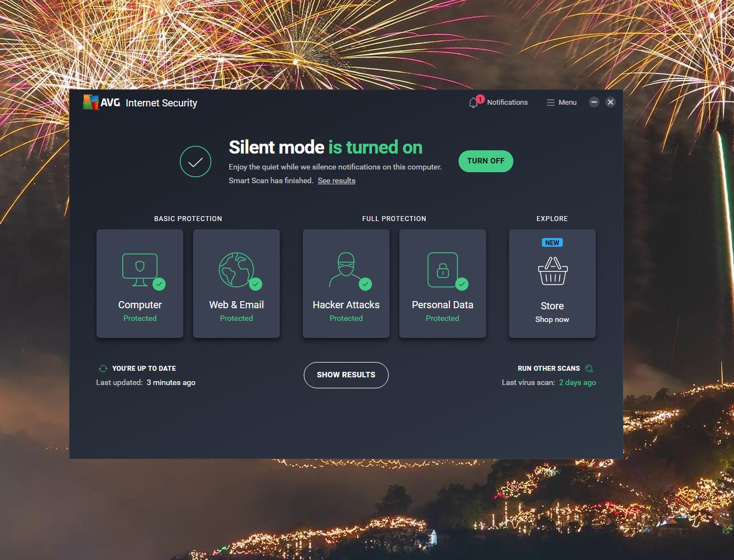Click the update refresh arrows icon
This screenshot has width=734, height=560.
coord(103,369)
